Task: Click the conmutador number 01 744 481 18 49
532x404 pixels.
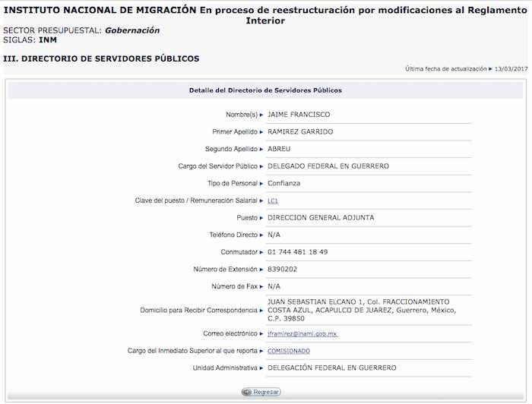Action: [298, 251]
